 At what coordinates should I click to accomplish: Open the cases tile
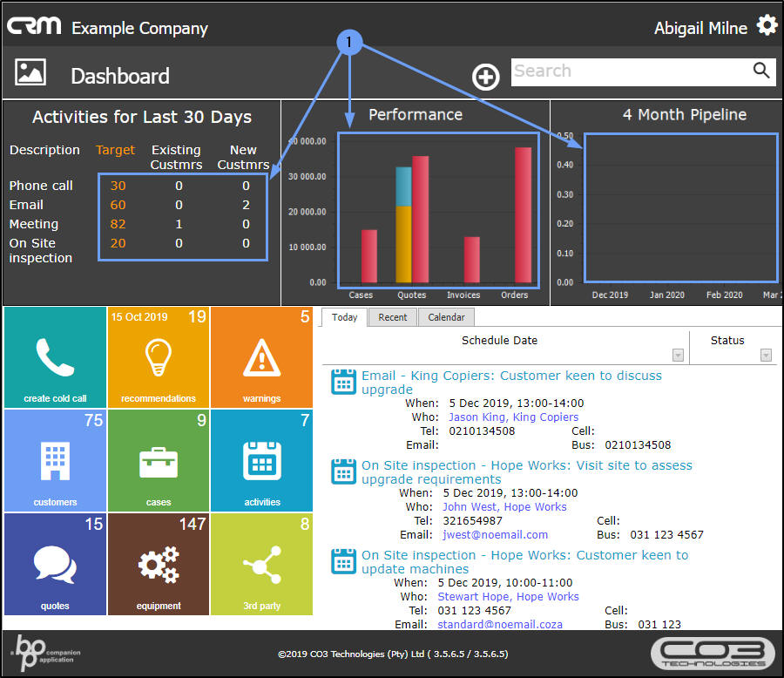[x=159, y=460]
